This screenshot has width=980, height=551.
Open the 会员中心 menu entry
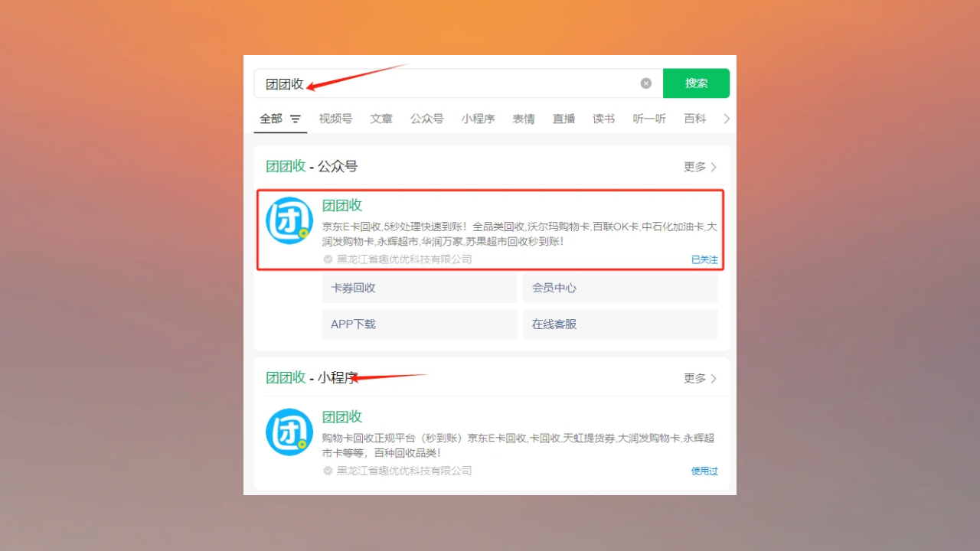(620, 288)
